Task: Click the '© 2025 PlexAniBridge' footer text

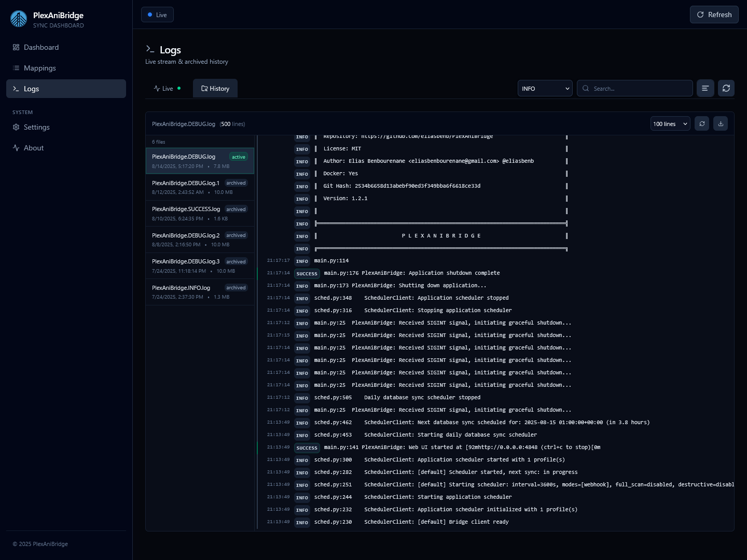Action: pos(40,544)
